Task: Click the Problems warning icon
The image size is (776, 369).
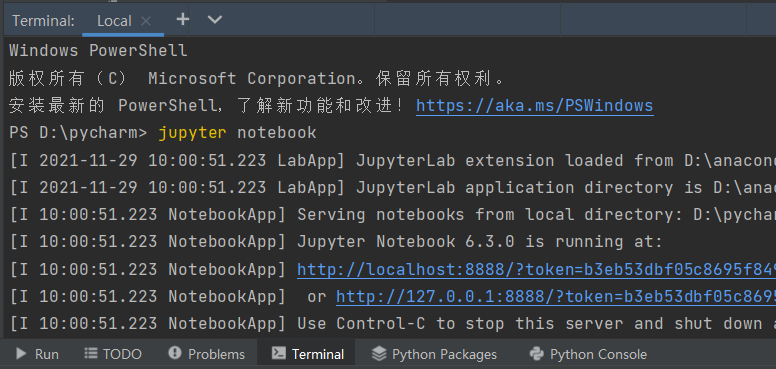Action: pyautogui.click(x=175, y=353)
